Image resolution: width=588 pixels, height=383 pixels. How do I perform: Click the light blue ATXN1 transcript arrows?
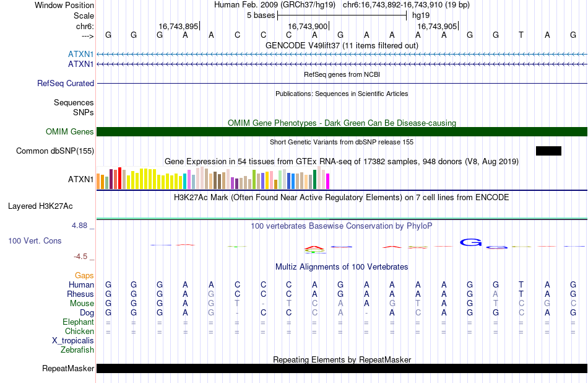(x=342, y=55)
